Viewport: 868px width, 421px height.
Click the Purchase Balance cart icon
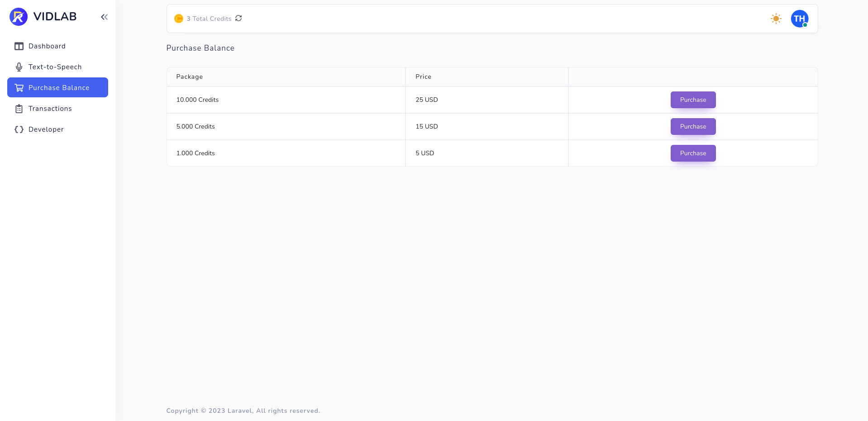(x=19, y=88)
